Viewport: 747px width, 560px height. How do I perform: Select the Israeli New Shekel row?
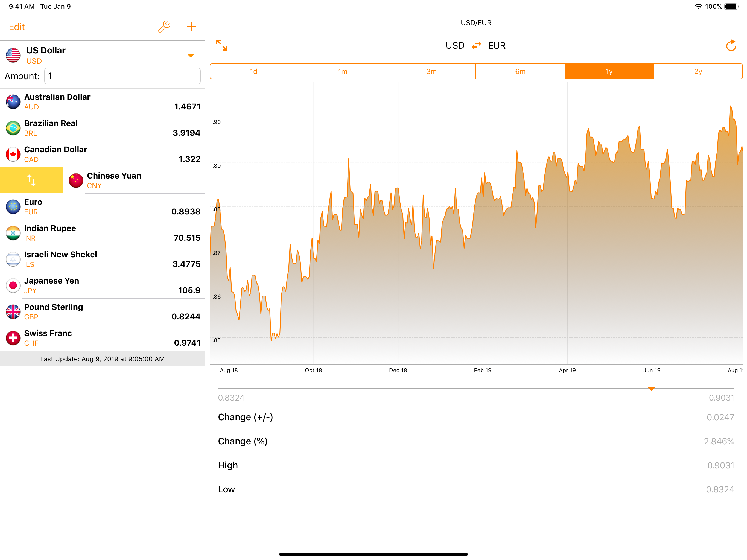pos(102,259)
